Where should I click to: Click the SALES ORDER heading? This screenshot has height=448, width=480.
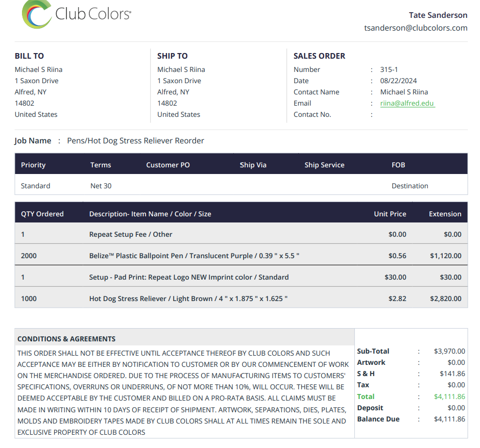pyautogui.click(x=319, y=56)
